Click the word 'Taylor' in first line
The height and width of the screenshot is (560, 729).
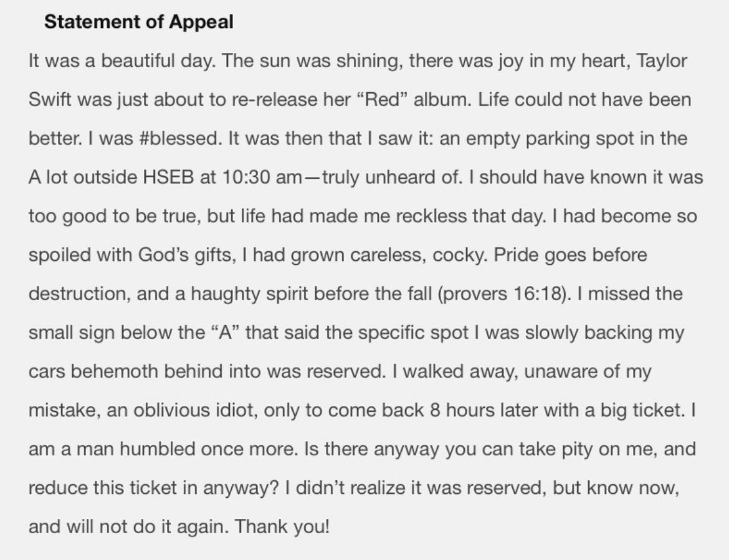662,61
